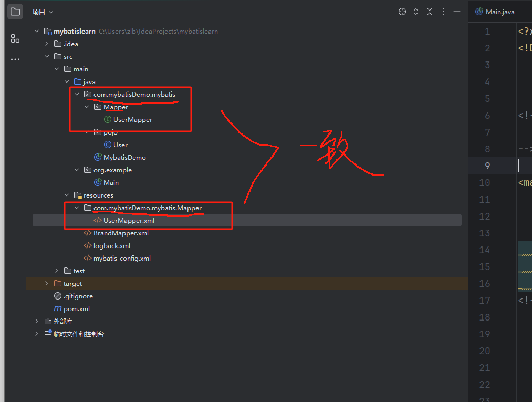Select the Mapper package label
Viewport: 532px width, 402px height.
click(x=116, y=107)
